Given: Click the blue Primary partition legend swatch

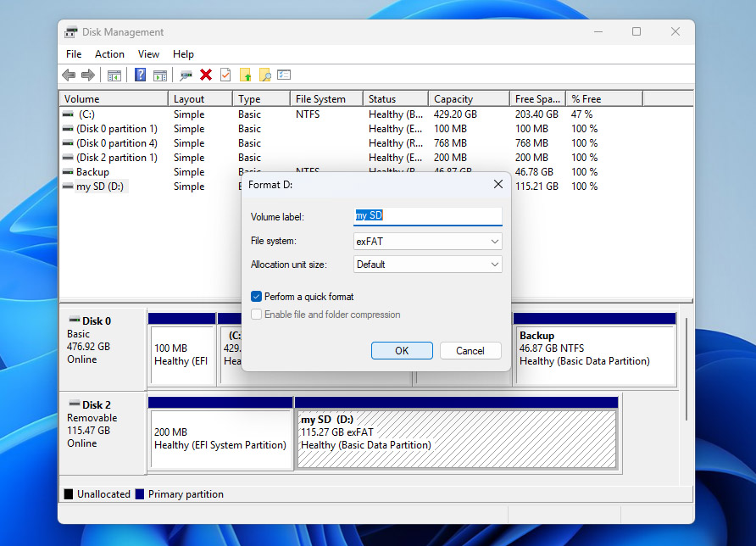Looking at the screenshot, I should point(140,494).
